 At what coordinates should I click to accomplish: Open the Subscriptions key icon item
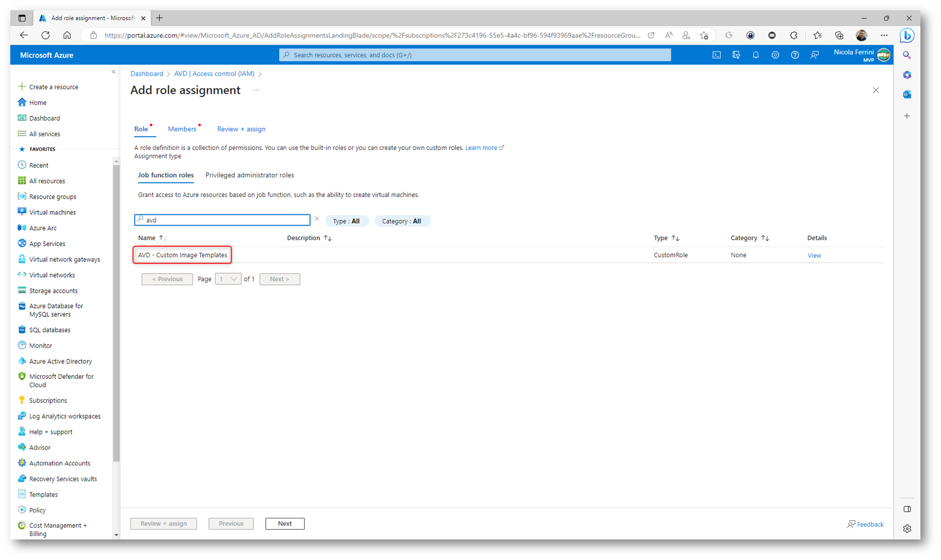point(47,400)
